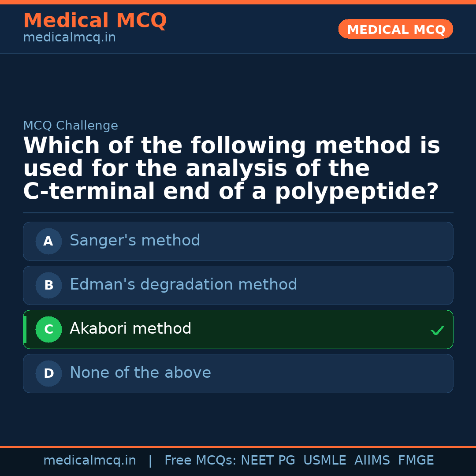Click the orange MEDICAL MCQ badge

tap(395, 29)
